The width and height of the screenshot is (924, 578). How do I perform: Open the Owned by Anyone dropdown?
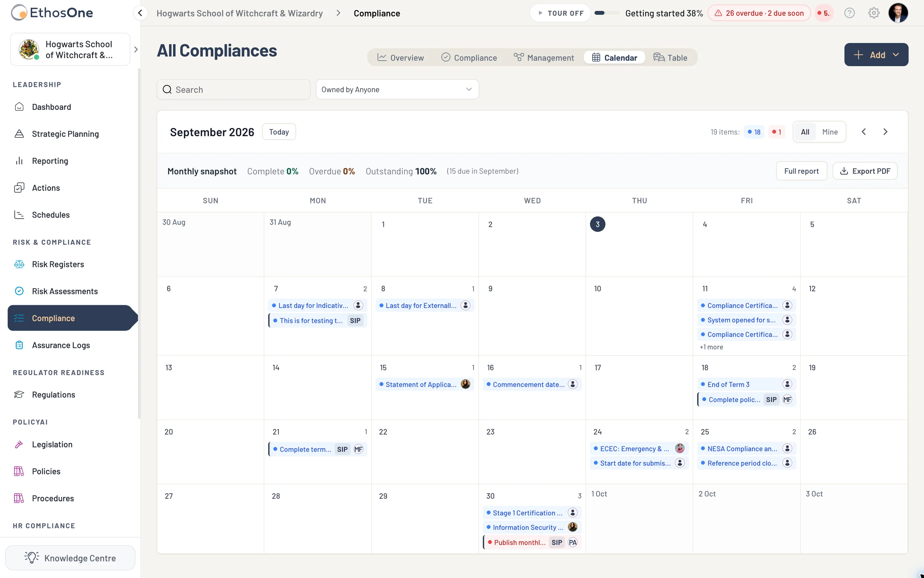point(397,90)
